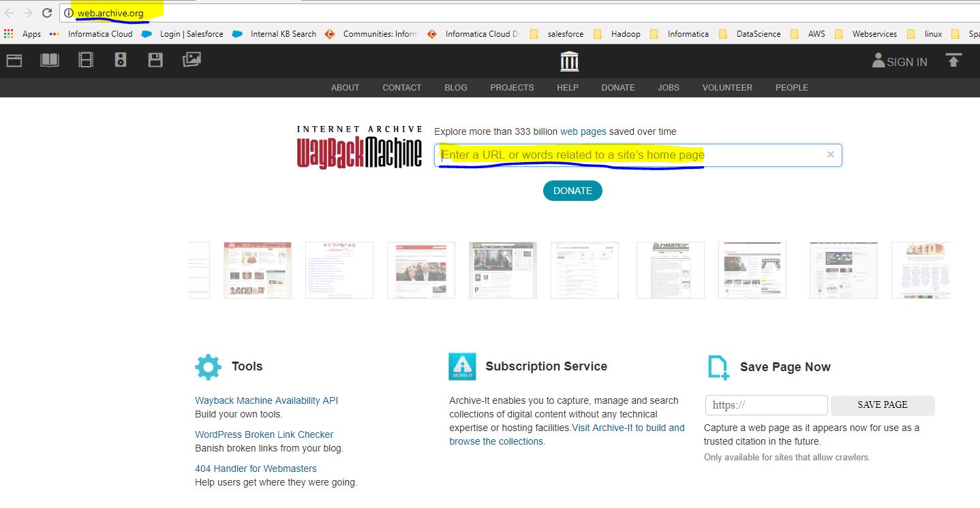Click the Sign In user icon
980x508 pixels.
(x=878, y=61)
